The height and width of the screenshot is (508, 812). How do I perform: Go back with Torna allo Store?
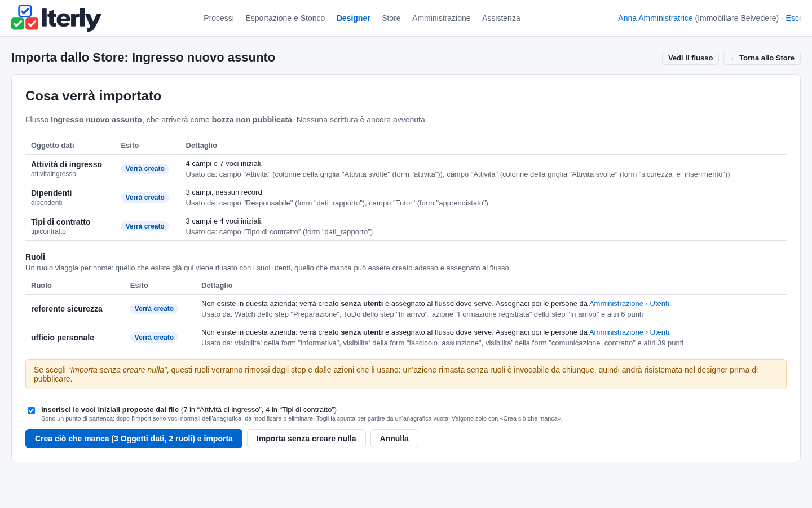[x=762, y=58]
